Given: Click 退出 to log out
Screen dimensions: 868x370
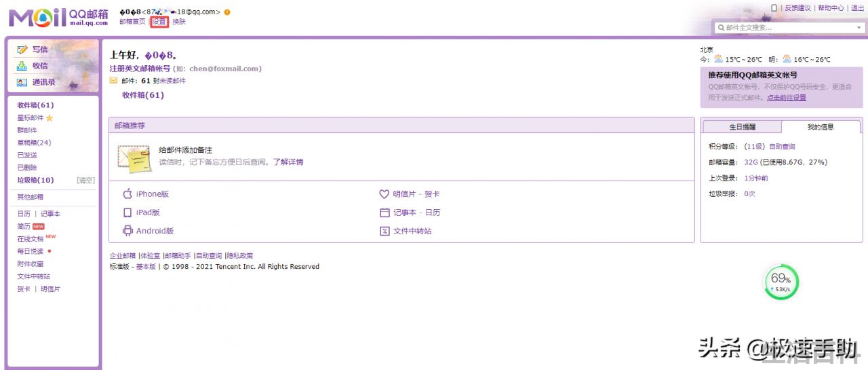Looking at the screenshot, I should [857, 8].
